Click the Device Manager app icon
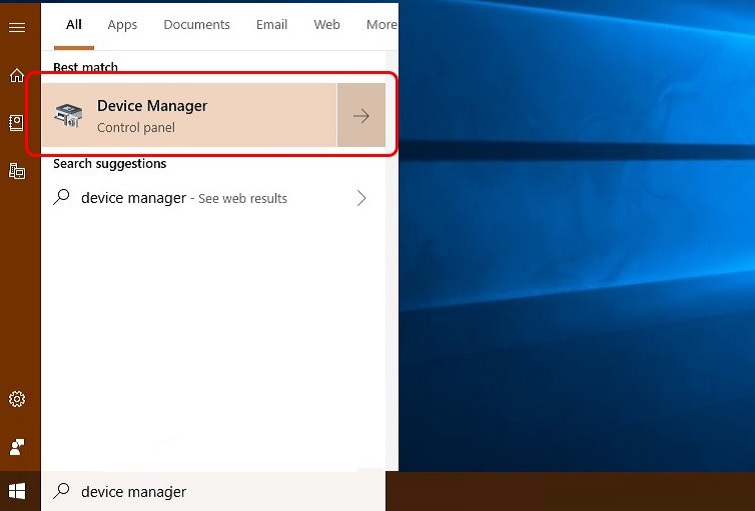This screenshot has width=755, height=511. point(69,116)
